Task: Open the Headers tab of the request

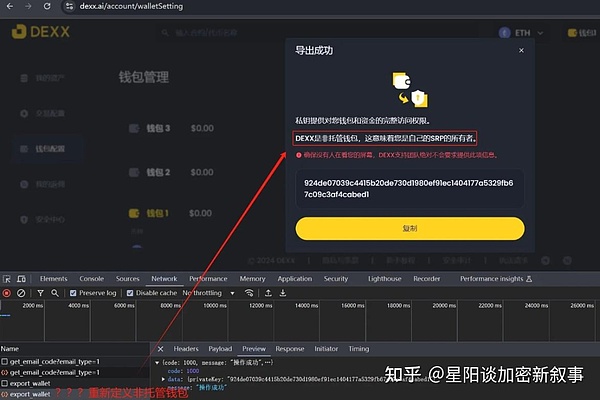Action: click(x=186, y=349)
